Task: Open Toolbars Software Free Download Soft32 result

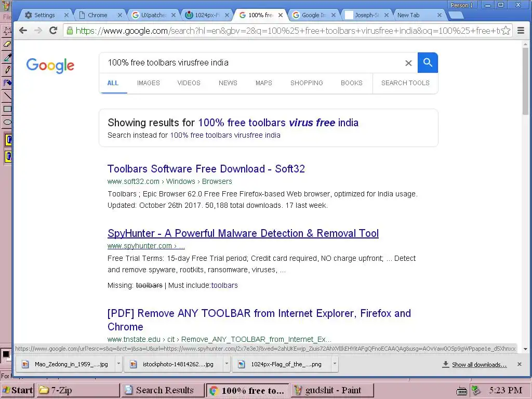Action: pyautogui.click(x=206, y=169)
